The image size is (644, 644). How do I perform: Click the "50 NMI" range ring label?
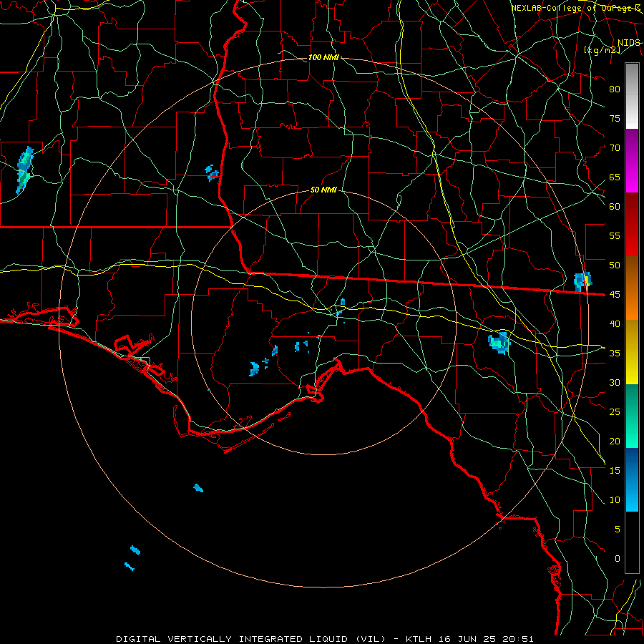323,190
